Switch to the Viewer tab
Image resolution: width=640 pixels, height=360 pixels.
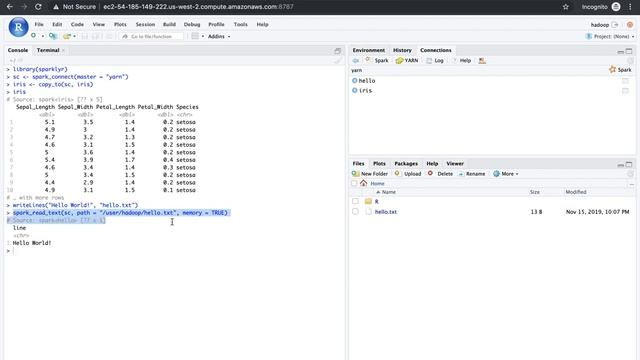coord(455,164)
